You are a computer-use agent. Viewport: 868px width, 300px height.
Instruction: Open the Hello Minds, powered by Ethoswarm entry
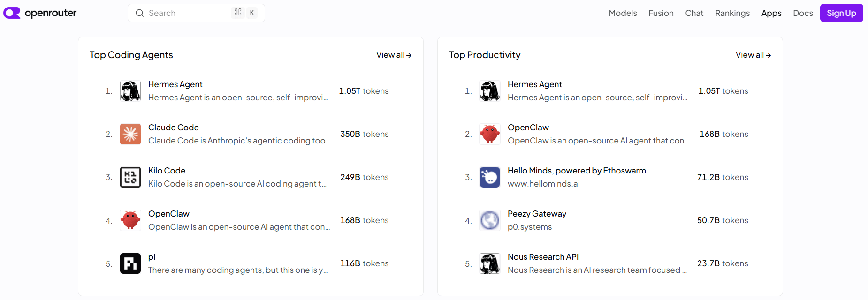[577, 171]
